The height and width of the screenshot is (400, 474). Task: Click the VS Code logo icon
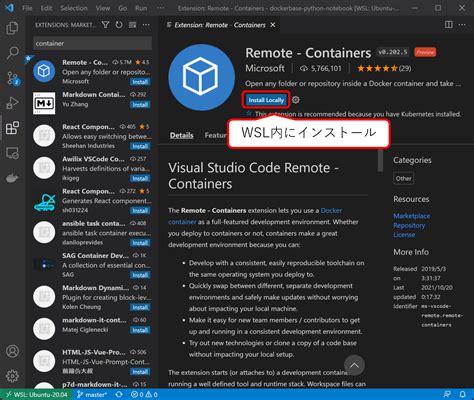pyautogui.click(x=9, y=7)
